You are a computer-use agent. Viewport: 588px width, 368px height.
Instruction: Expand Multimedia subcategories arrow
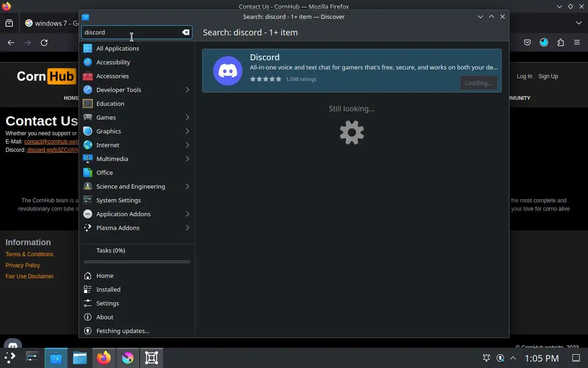click(187, 159)
